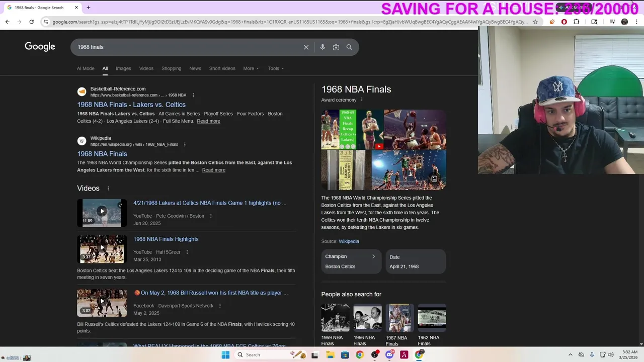The image size is (644, 362).
Task: Go back with the browser back arrow
Action: point(7,22)
